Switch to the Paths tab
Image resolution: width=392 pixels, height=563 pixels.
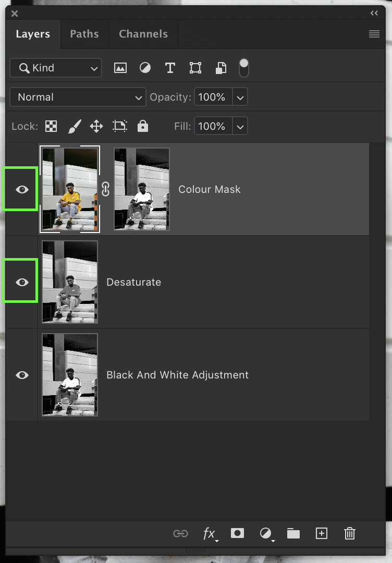pyautogui.click(x=84, y=34)
